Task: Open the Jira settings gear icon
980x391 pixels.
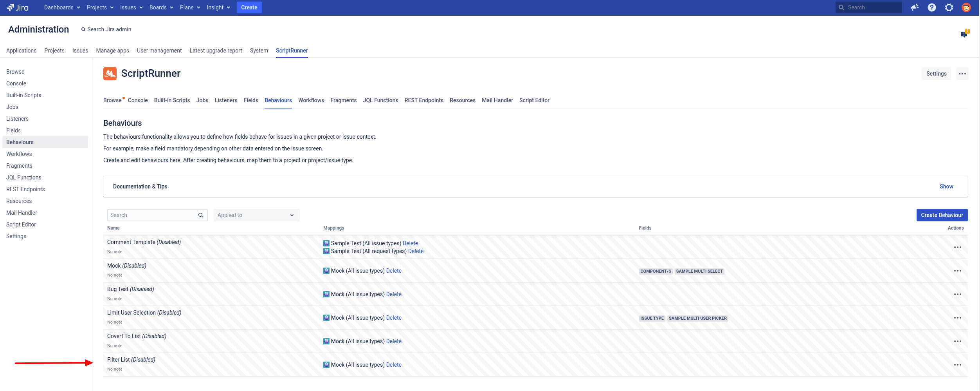Action: pos(949,7)
